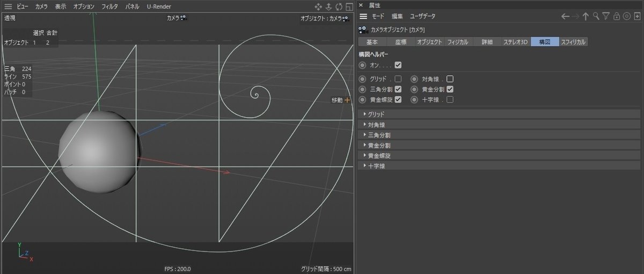Click the orange move cross icon

347,100
